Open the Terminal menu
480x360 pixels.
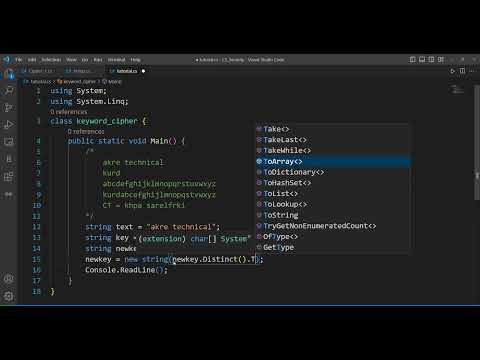pyautogui.click(x=116, y=60)
